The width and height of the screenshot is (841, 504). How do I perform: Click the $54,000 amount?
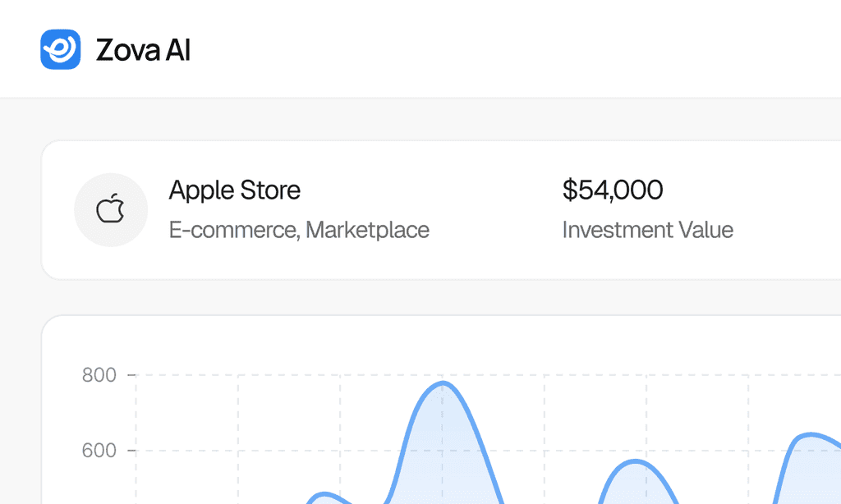tap(613, 190)
